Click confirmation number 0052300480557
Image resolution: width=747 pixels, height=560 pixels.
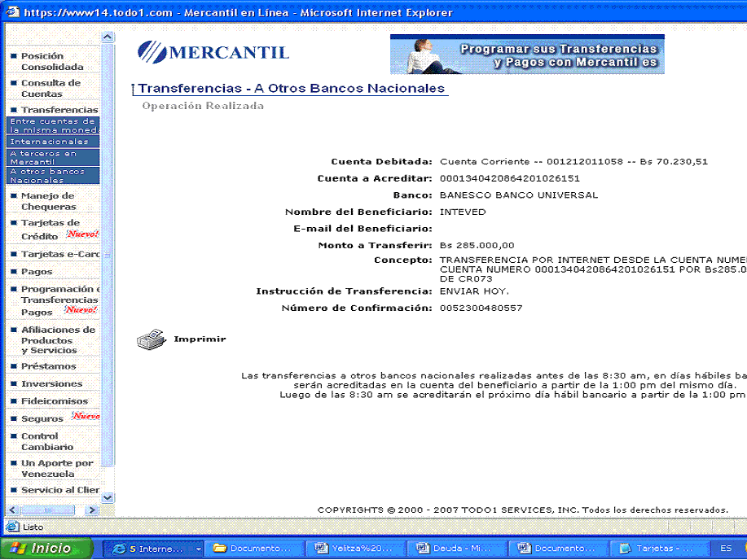[x=481, y=308]
